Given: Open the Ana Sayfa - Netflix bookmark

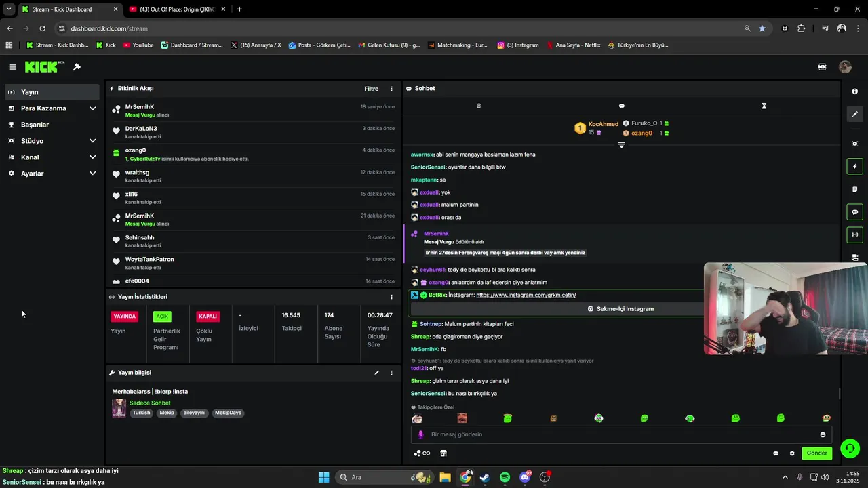Looking at the screenshot, I should [574, 45].
